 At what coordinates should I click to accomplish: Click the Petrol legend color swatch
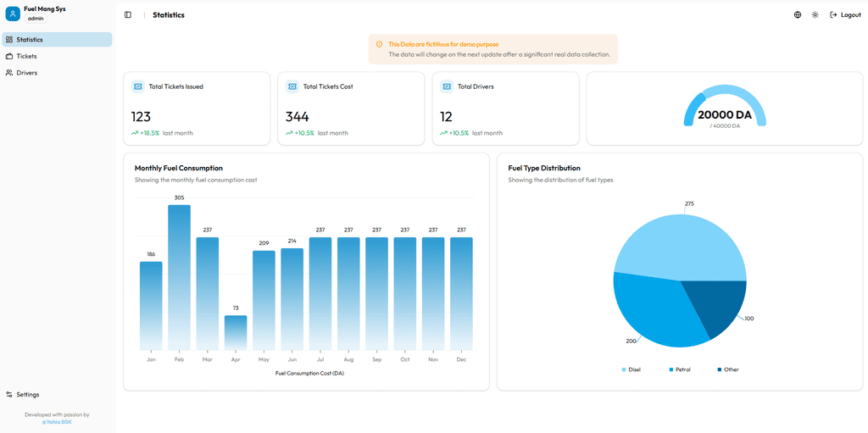[x=671, y=369]
